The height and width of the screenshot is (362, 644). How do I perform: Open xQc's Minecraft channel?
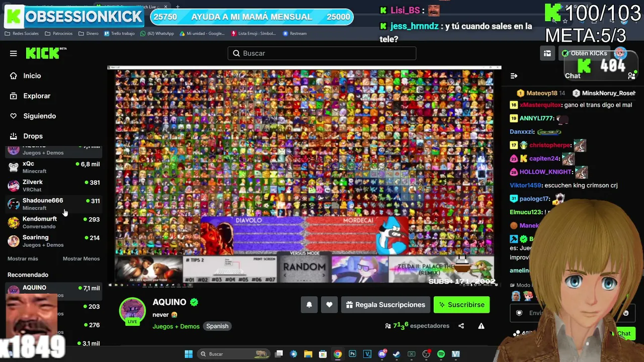coord(54,167)
